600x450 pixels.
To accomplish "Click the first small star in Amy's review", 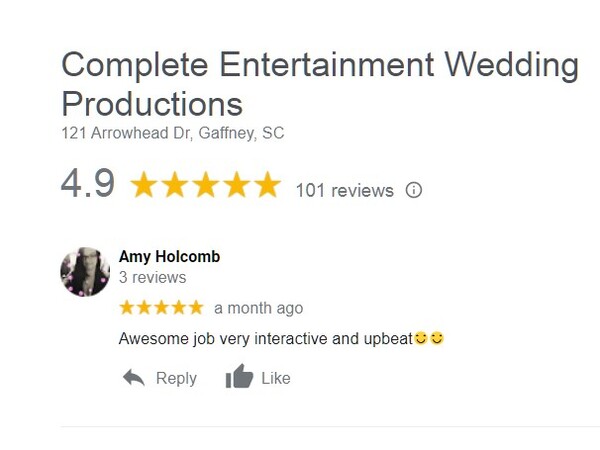I will [127, 307].
